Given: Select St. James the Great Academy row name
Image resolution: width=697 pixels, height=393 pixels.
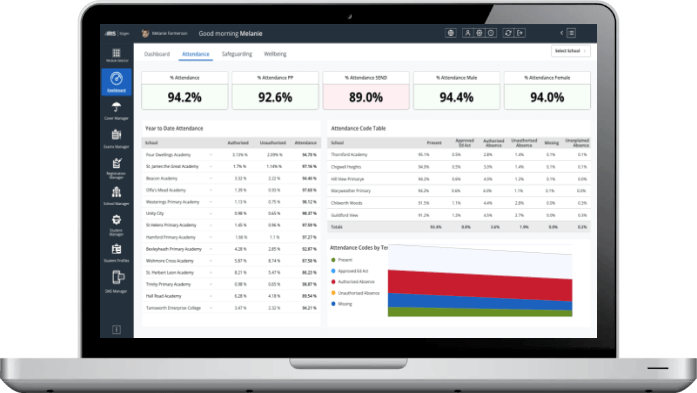Looking at the screenshot, I should point(172,166).
